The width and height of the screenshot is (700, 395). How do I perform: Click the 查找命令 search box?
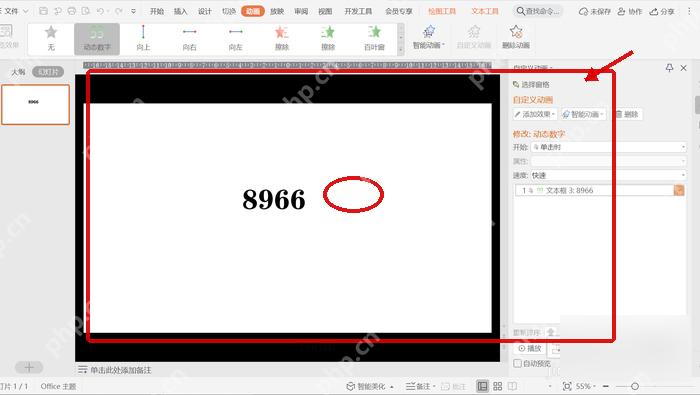pyautogui.click(x=538, y=11)
